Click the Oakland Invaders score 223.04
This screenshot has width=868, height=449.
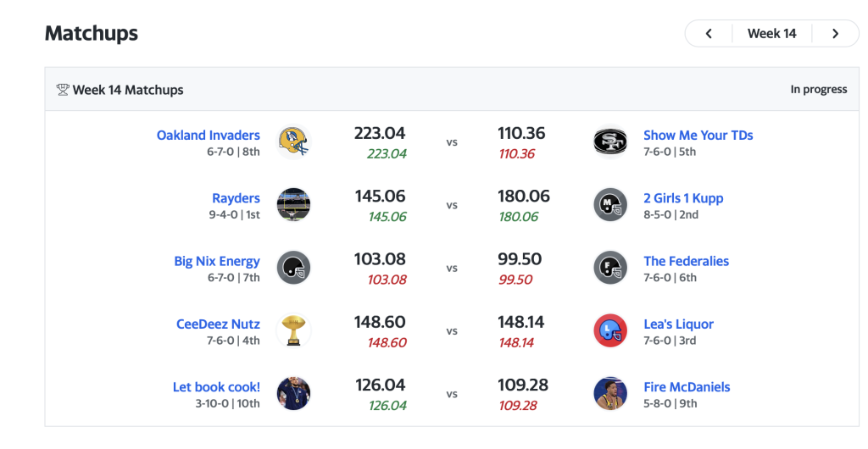[x=380, y=133]
